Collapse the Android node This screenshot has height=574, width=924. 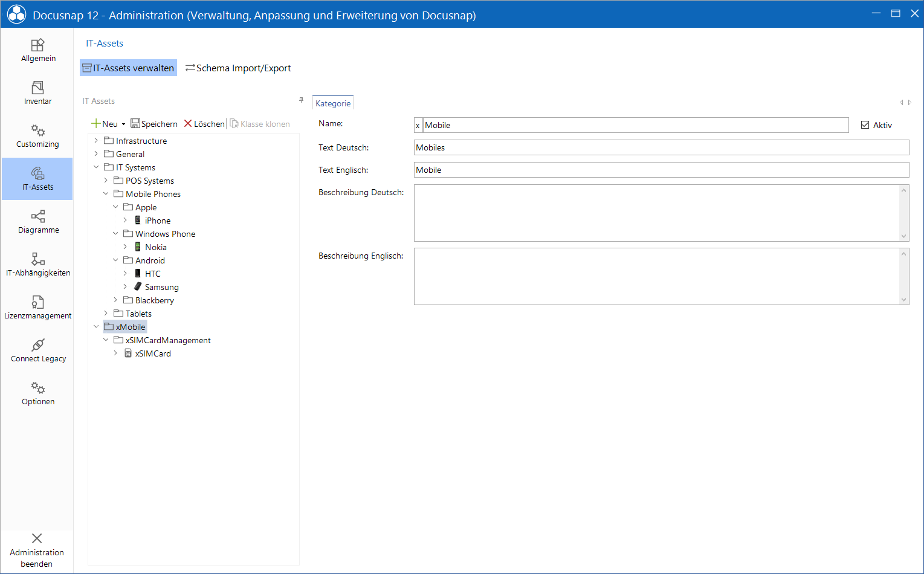(x=115, y=260)
